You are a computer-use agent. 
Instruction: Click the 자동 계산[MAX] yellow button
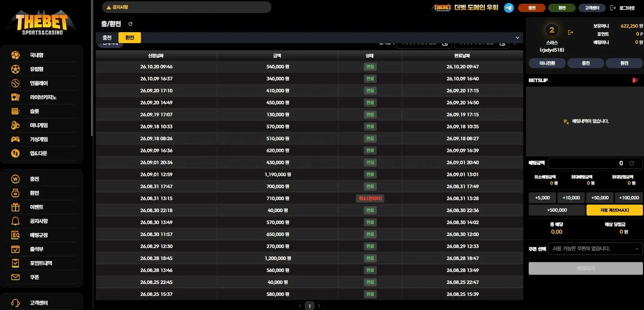[x=615, y=210]
